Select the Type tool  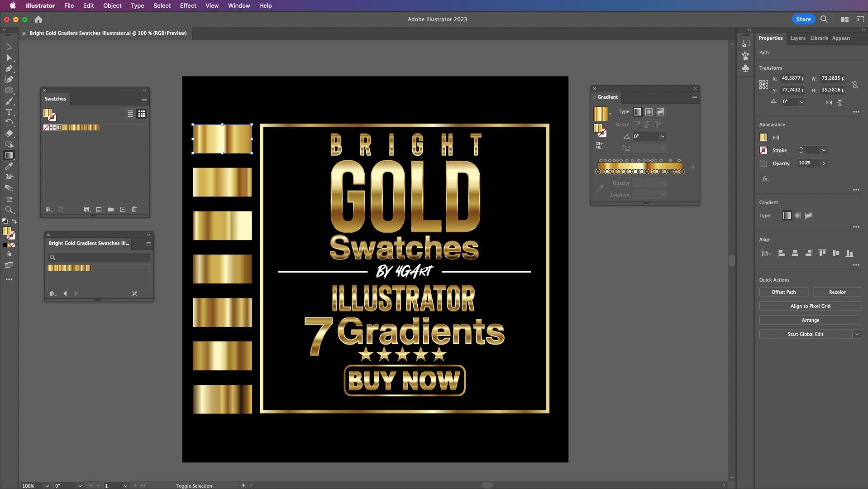pos(9,112)
